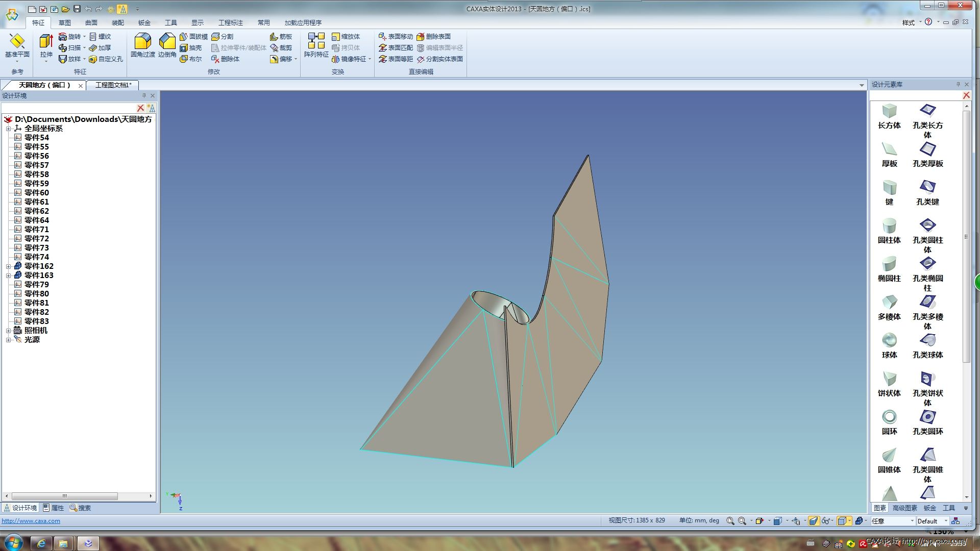980x551 pixels.
Task: Click the 基准平面 datum plane tool
Action: point(17,46)
